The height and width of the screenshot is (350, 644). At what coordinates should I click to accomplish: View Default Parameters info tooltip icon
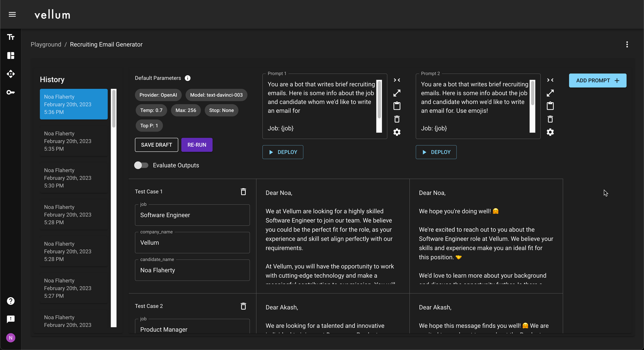point(187,78)
